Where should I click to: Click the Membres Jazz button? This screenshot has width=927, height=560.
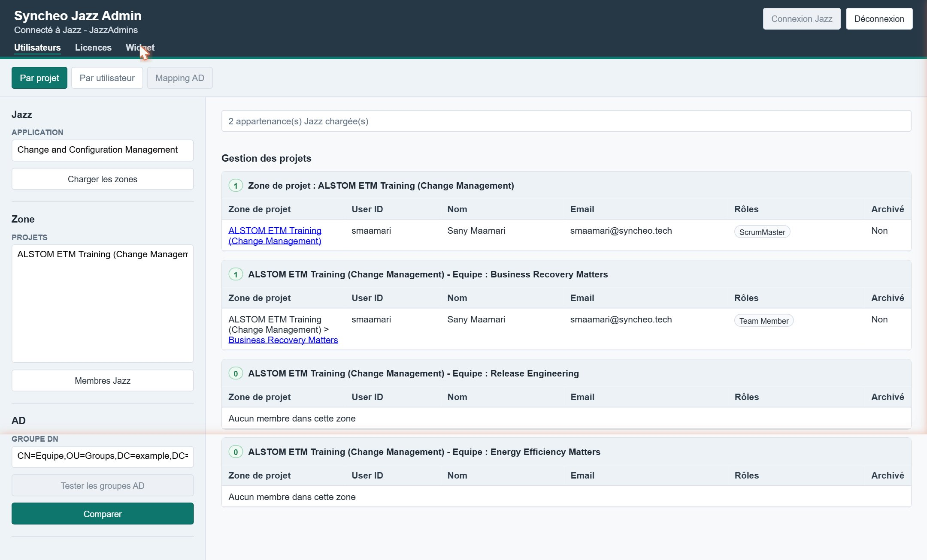103,381
